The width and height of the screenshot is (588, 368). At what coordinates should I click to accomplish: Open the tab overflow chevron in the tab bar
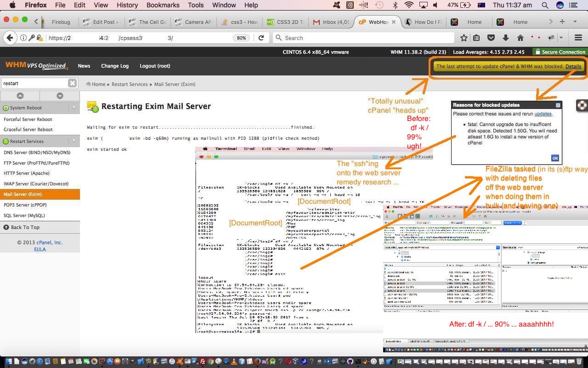point(550,22)
